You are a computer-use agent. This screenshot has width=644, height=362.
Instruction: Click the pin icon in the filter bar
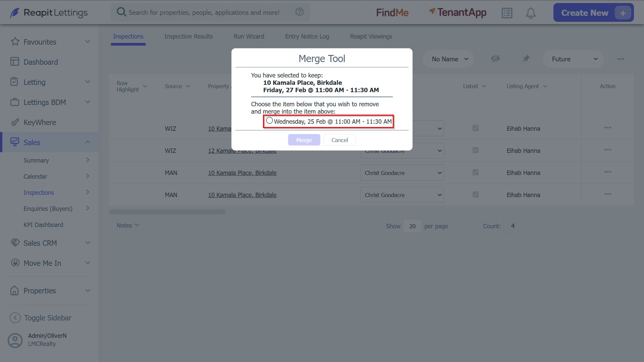pos(526,59)
